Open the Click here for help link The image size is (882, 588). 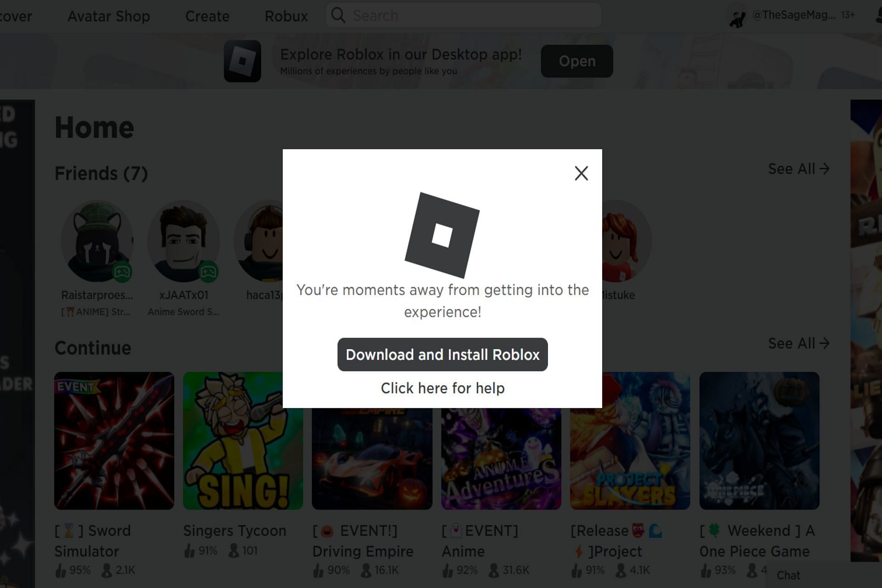[442, 388]
